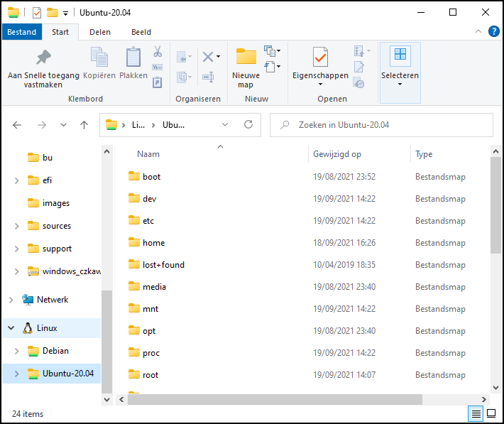Collapse the ribbon with the up chevron

pos(478,31)
